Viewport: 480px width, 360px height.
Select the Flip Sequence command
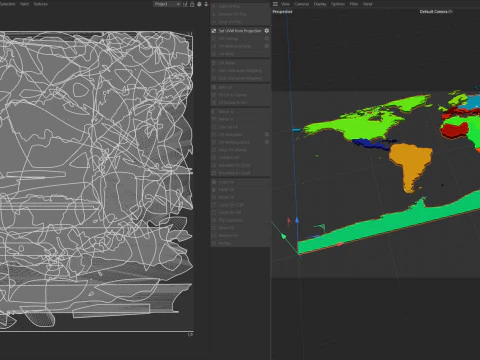point(240,220)
